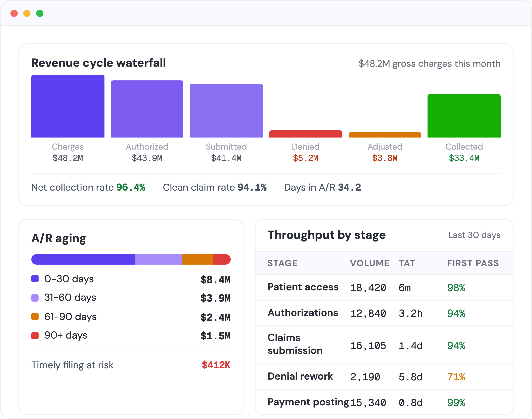Viewport: 532px width, 419px height.
Task: Open the Patient access stage row
Action: click(x=384, y=288)
